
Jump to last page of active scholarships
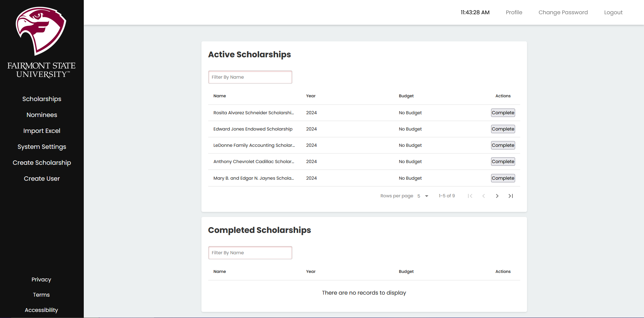click(x=510, y=196)
